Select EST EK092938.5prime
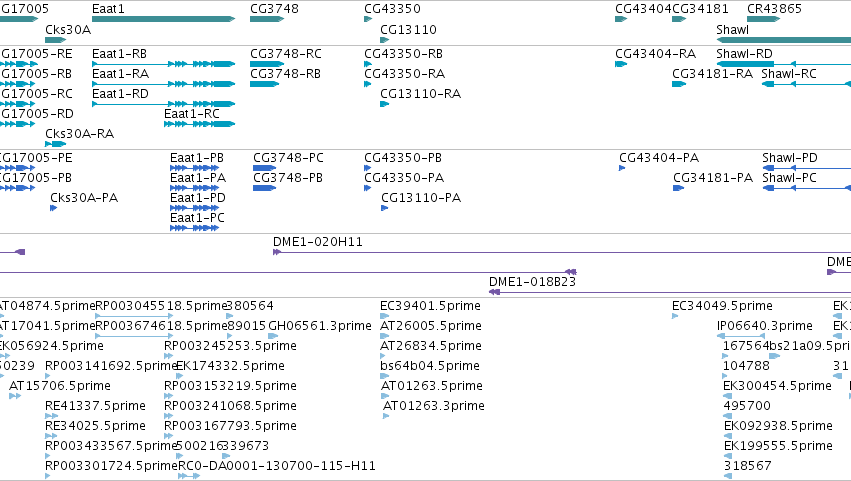 click(778, 426)
